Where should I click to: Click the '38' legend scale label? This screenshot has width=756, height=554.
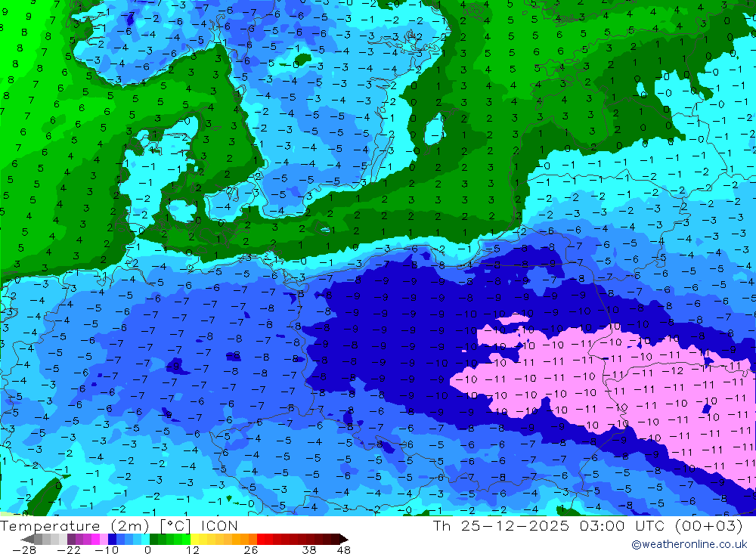point(309,550)
